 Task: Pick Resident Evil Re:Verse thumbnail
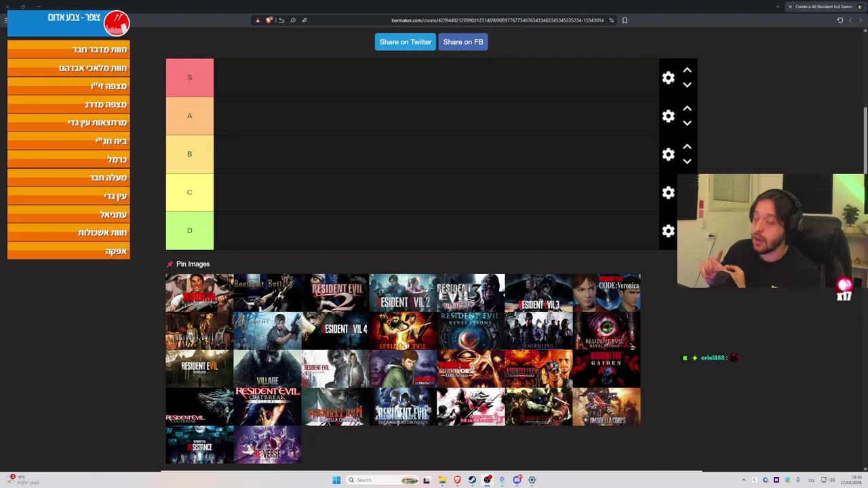click(267, 445)
